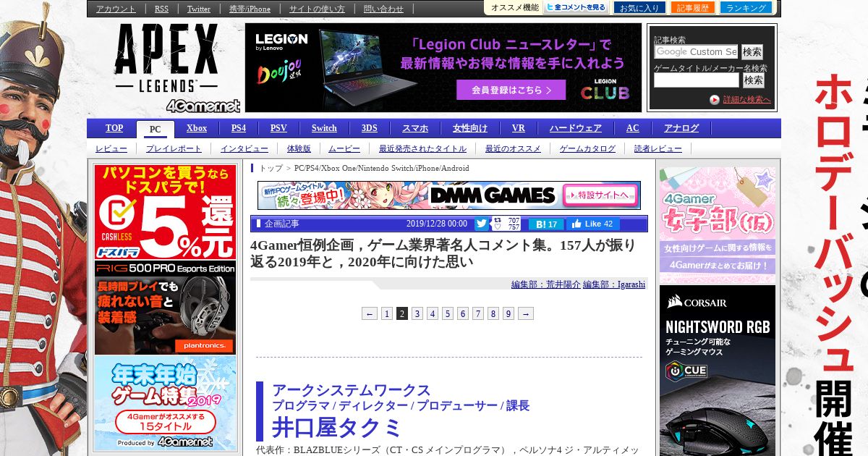Open the レビュー submenu link
This screenshot has height=456, width=868.
111,148
